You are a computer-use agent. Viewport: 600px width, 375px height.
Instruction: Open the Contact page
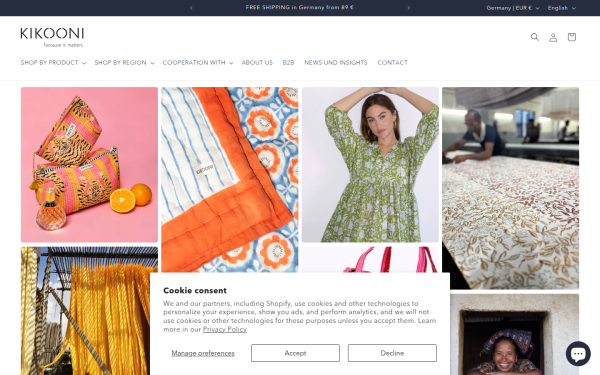392,62
